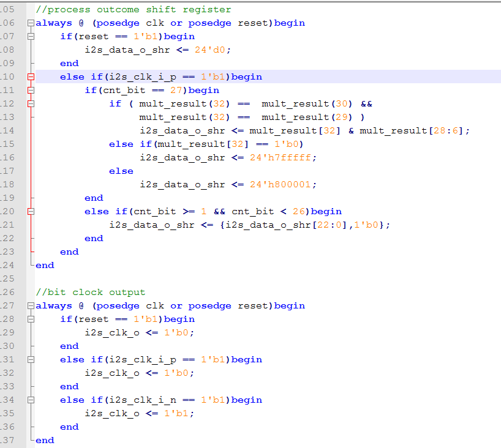
Task: Click the 24'h800001 constant on line 118
Action: [281, 185]
